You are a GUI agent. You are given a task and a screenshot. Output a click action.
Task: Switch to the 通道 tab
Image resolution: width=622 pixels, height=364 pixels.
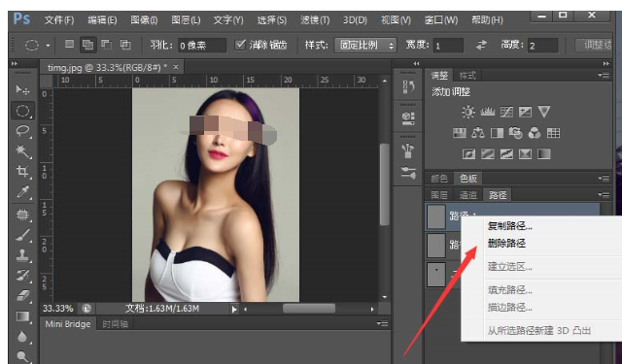pyautogui.click(x=468, y=195)
